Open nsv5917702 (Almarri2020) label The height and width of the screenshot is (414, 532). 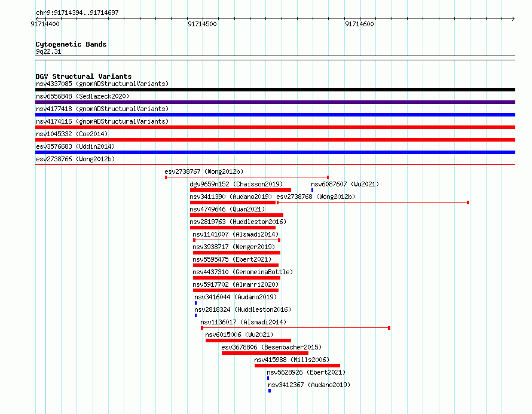236,284
